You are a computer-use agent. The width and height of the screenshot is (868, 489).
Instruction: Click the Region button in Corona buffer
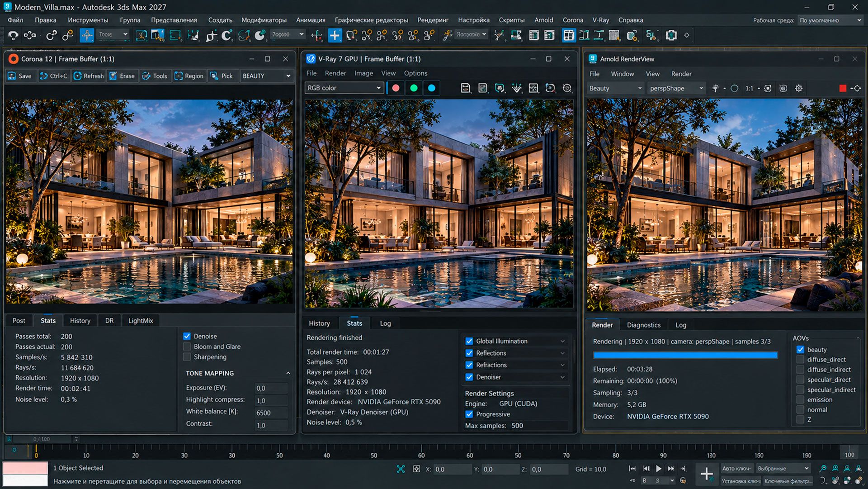pos(189,76)
